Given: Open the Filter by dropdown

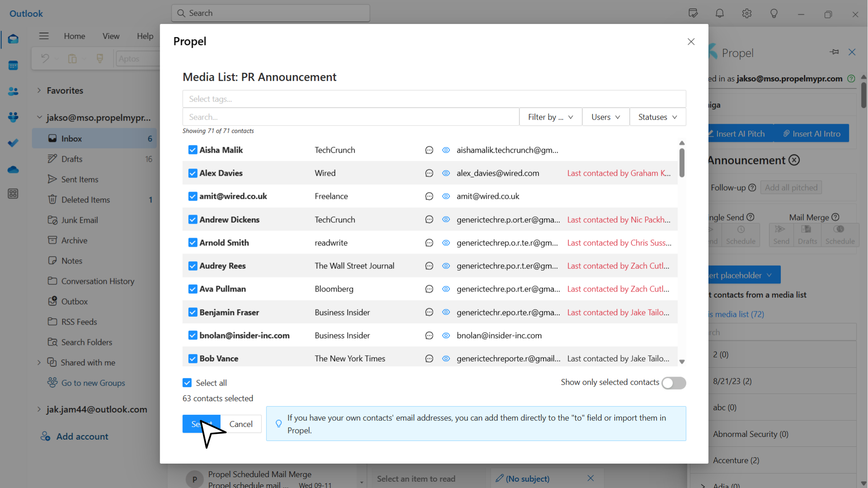Looking at the screenshot, I should 551,117.
